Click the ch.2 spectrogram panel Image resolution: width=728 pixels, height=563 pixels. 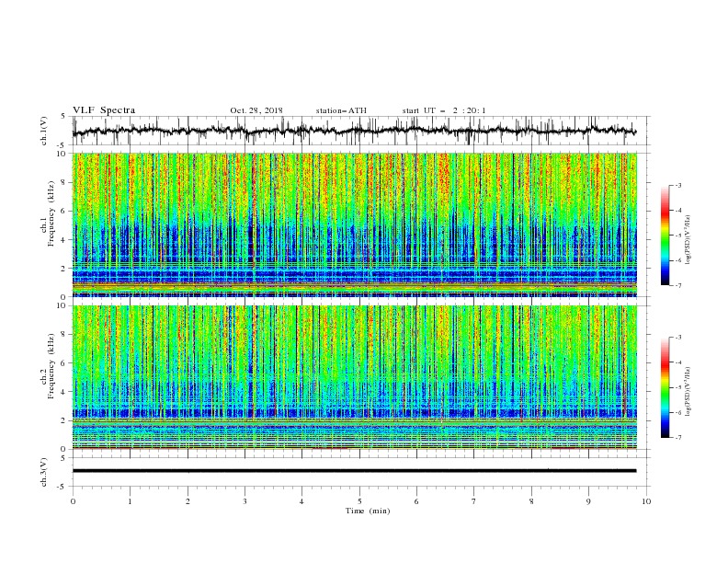point(355,377)
